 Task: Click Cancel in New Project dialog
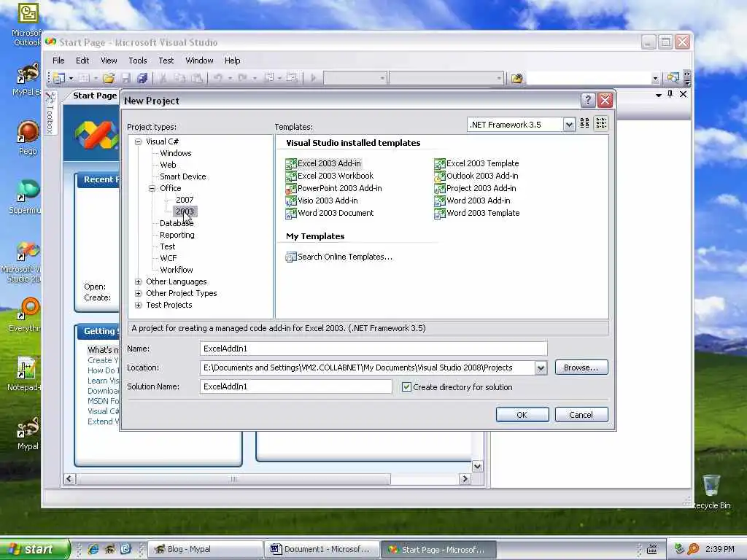[x=581, y=415]
